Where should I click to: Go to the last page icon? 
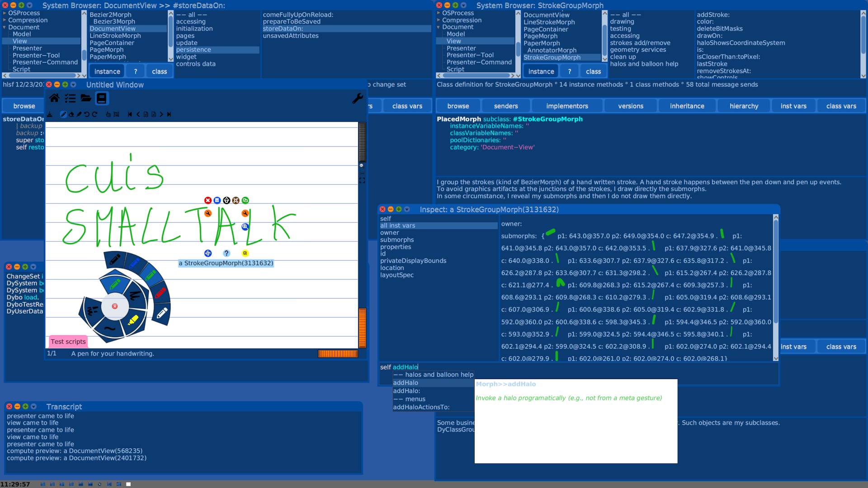point(169,114)
